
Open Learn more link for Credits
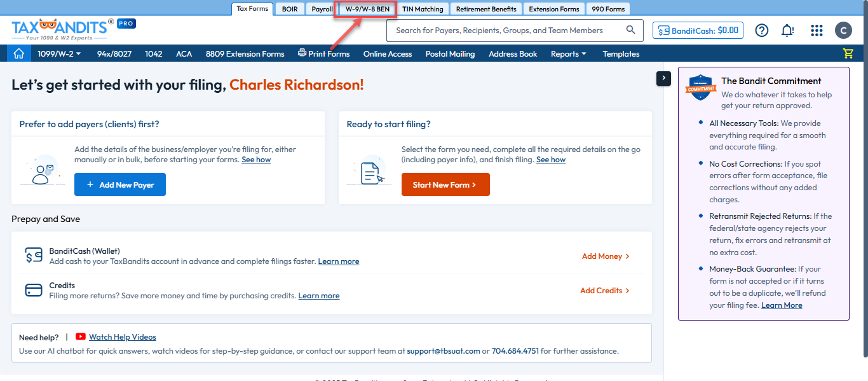coord(319,296)
